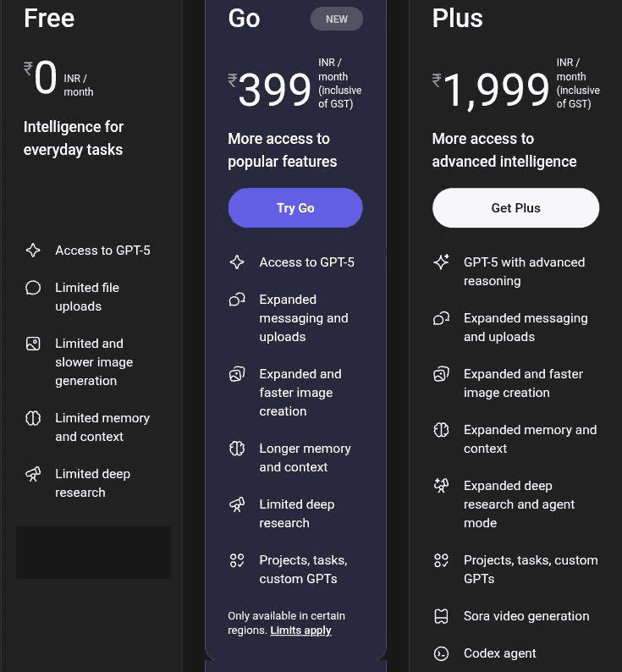
Task: Click the Go plan faster image creation icon
Action: point(237,374)
